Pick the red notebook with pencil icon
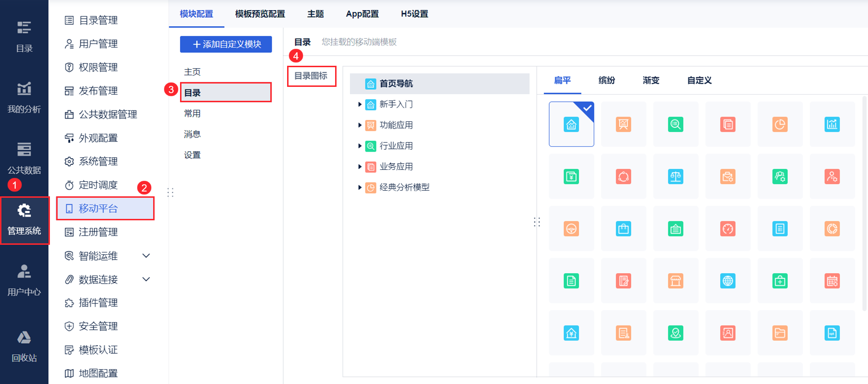868x384 pixels. (624, 281)
